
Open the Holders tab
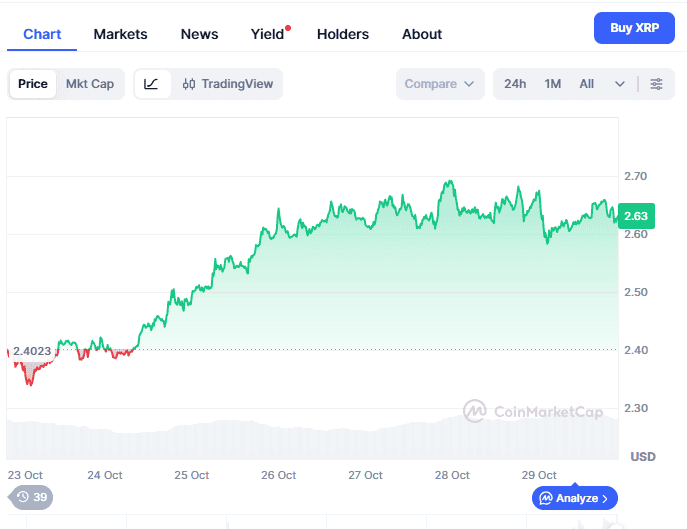click(x=343, y=34)
